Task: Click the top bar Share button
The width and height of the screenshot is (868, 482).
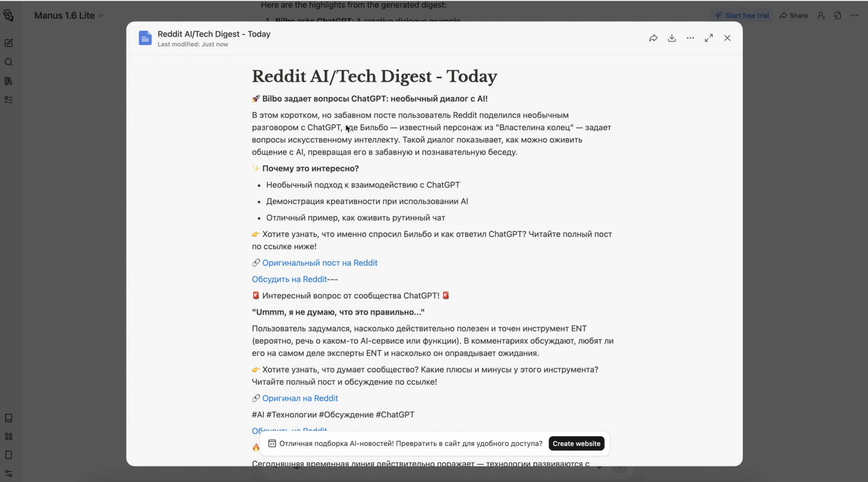Action: pyautogui.click(x=794, y=16)
